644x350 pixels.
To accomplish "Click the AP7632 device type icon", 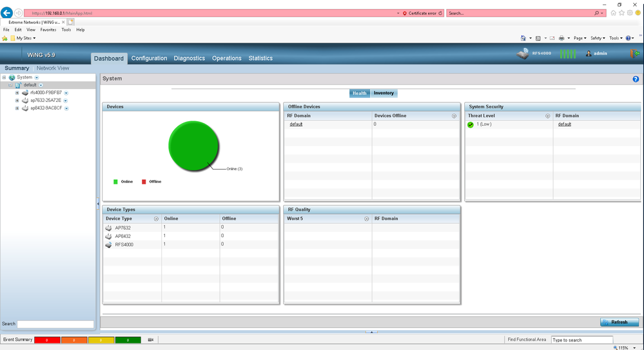I will 108,228.
